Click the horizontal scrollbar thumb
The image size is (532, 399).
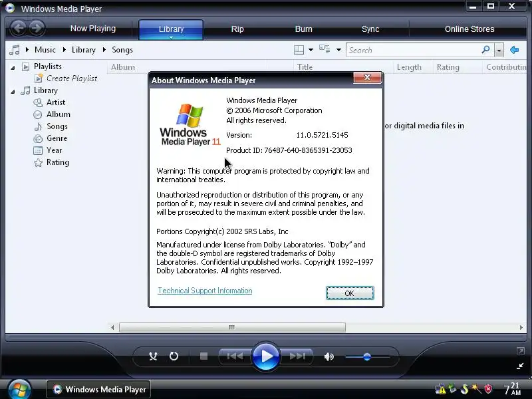(x=232, y=327)
